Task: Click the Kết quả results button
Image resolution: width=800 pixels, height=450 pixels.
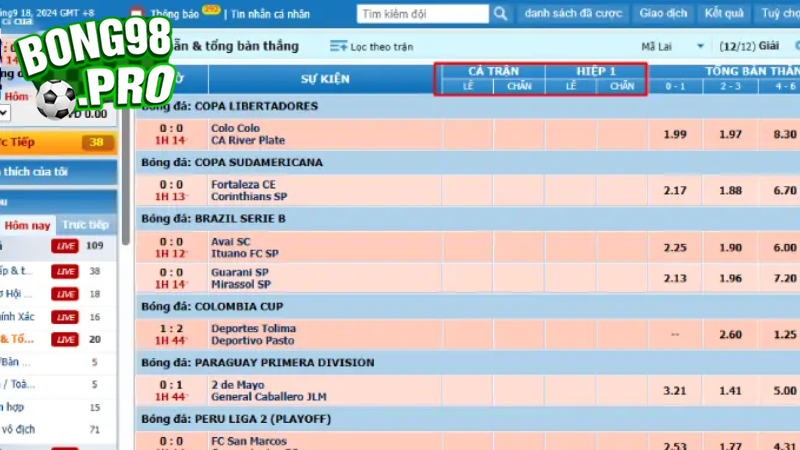Action: coord(726,14)
